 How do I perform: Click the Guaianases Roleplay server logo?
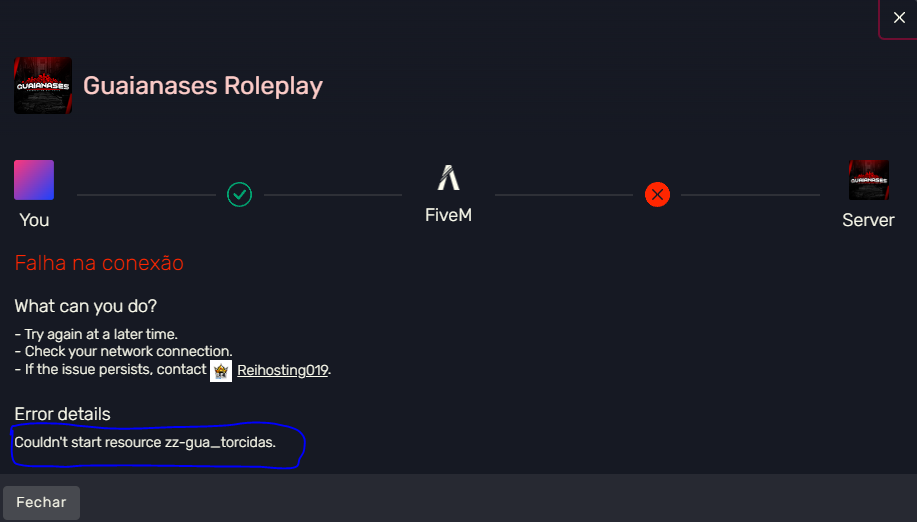[43, 85]
